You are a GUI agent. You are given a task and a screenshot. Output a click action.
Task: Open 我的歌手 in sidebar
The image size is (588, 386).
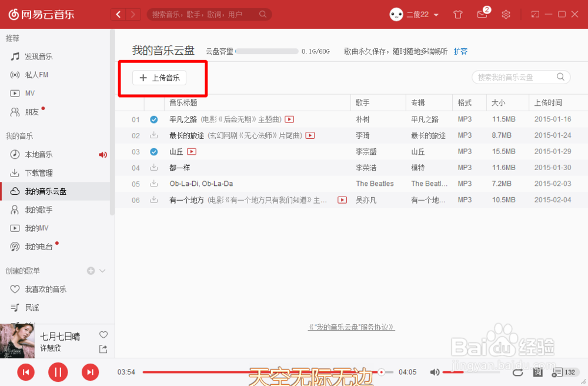pos(39,209)
